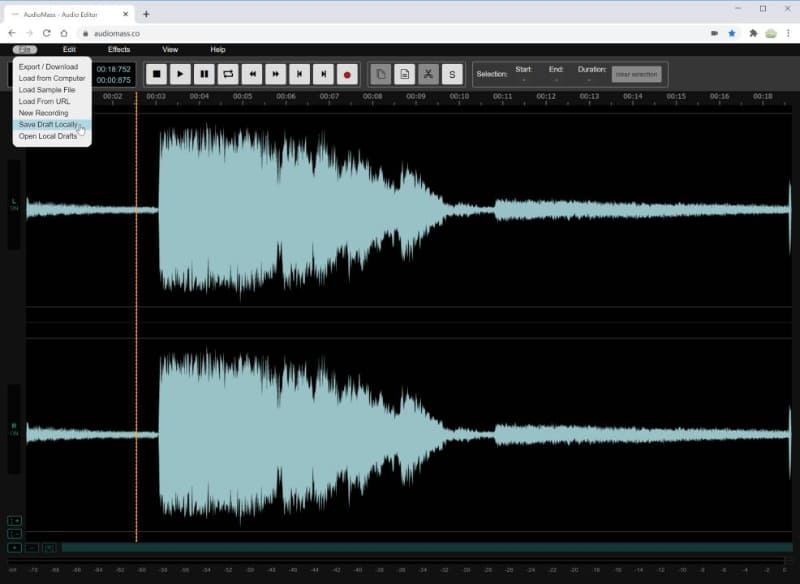This screenshot has height=584, width=800.
Task: Start playback with the Play button
Action: tap(180, 74)
